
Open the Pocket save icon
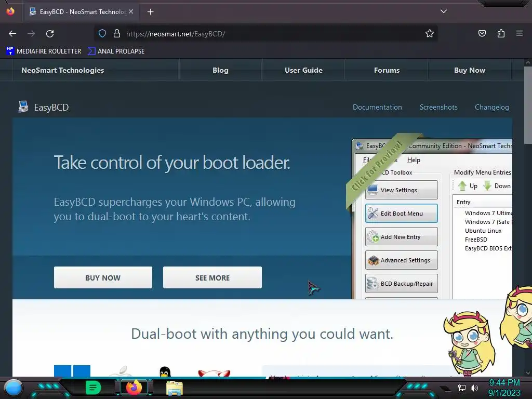coord(482,34)
